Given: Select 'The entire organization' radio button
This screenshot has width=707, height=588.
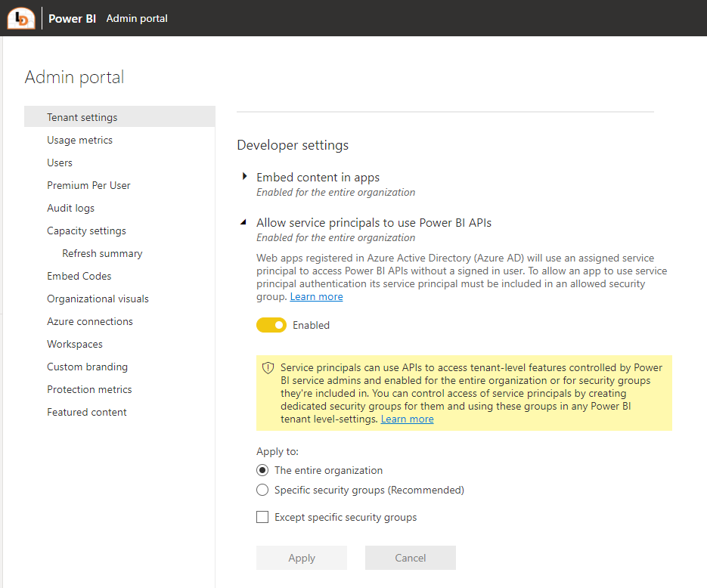Looking at the screenshot, I should coord(262,470).
